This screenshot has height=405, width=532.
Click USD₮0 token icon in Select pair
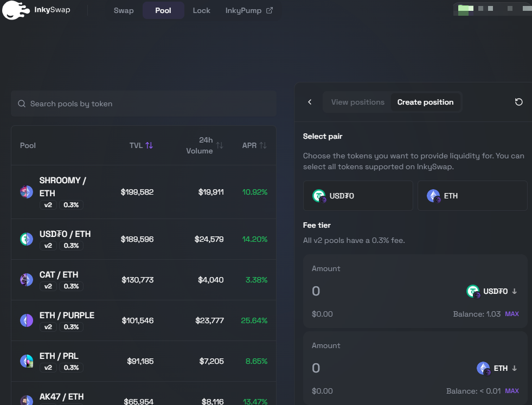pyautogui.click(x=319, y=196)
